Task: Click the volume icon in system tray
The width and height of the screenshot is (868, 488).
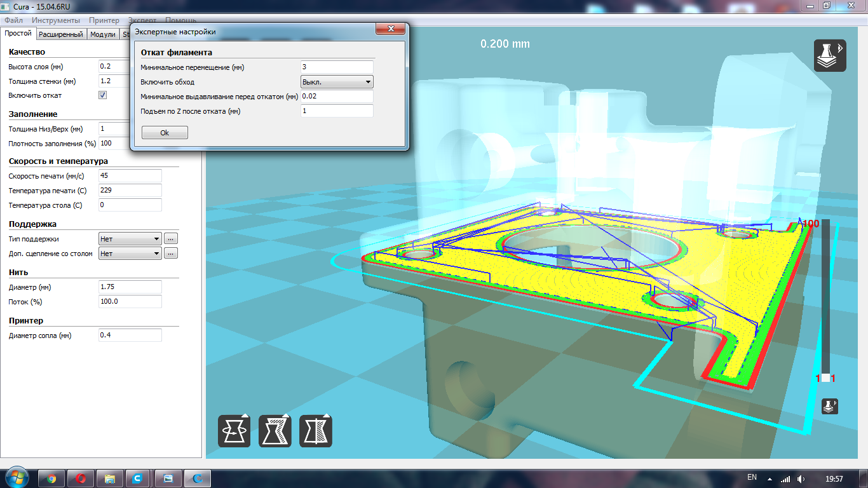Action: 801,478
